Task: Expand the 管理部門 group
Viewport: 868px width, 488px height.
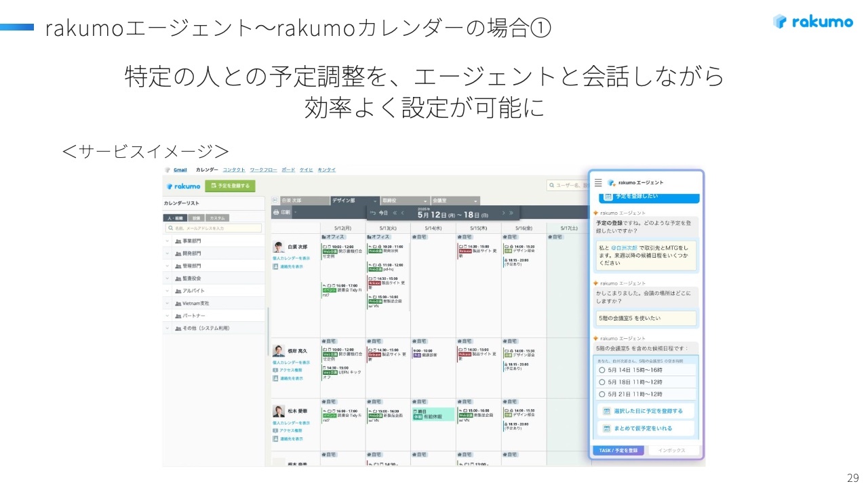Action: click(167, 266)
